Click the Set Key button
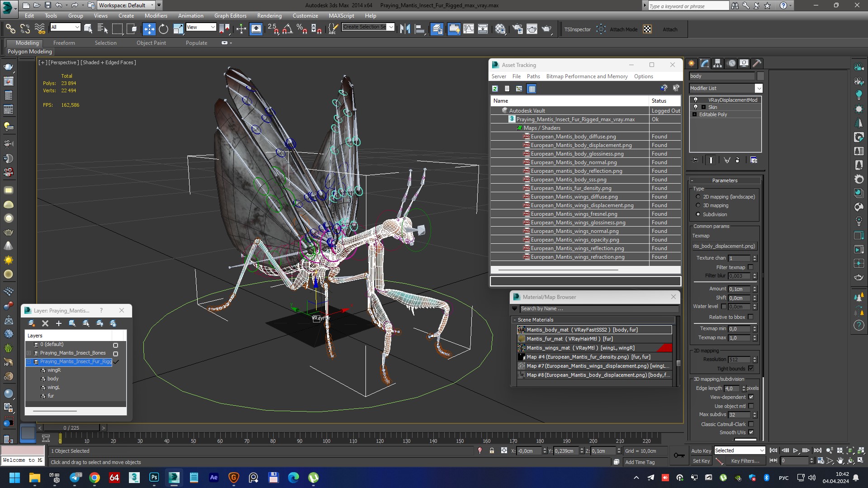Viewport: 868px width, 488px height. pos(701,461)
